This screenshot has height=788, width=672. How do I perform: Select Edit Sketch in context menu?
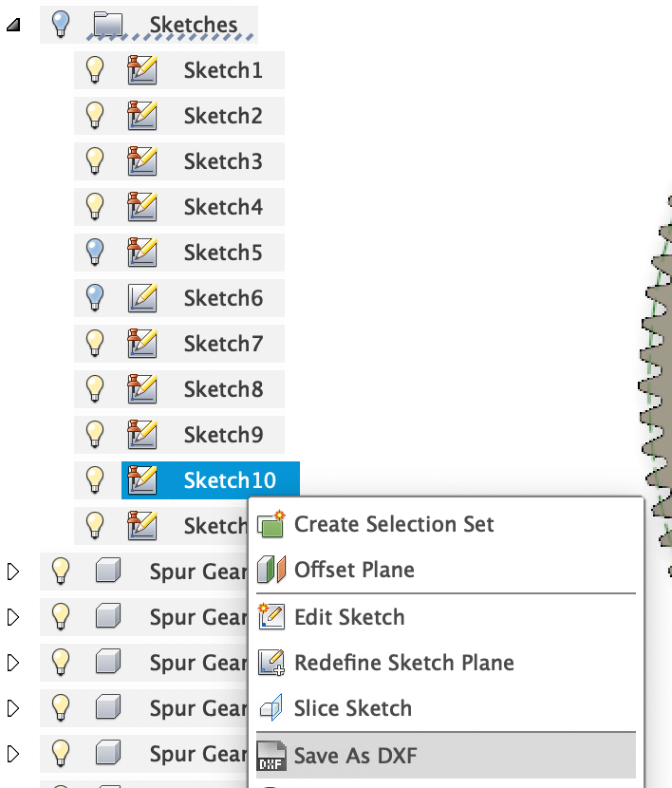click(x=349, y=617)
